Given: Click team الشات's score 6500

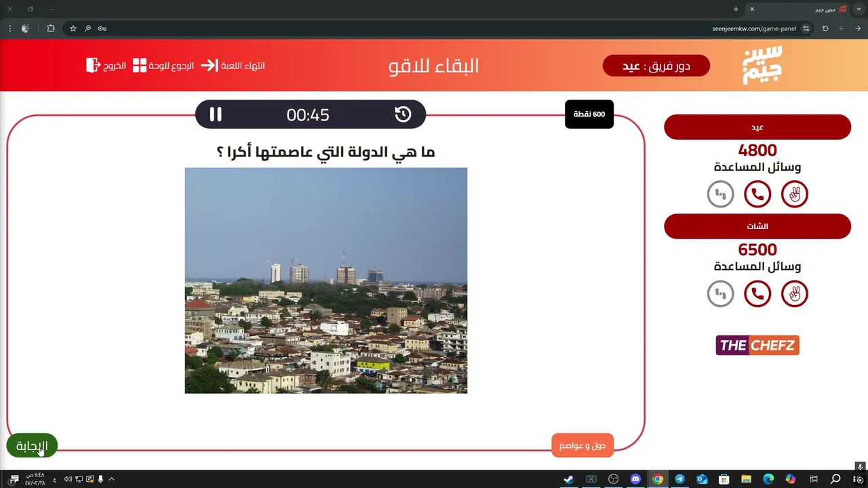Looking at the screenshot, I should 757,250.
